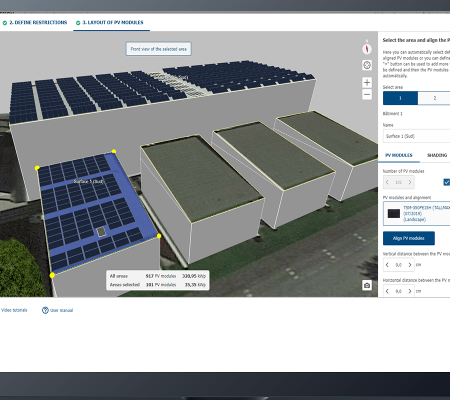Open the PV module type selection card
450x400 pixels.
click(x=416, y=213)
